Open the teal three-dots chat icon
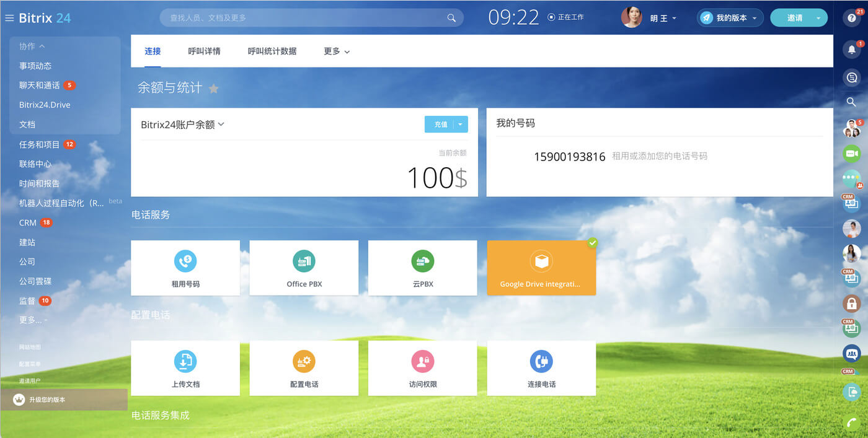The image size is (868, 438). coord(852,178)
